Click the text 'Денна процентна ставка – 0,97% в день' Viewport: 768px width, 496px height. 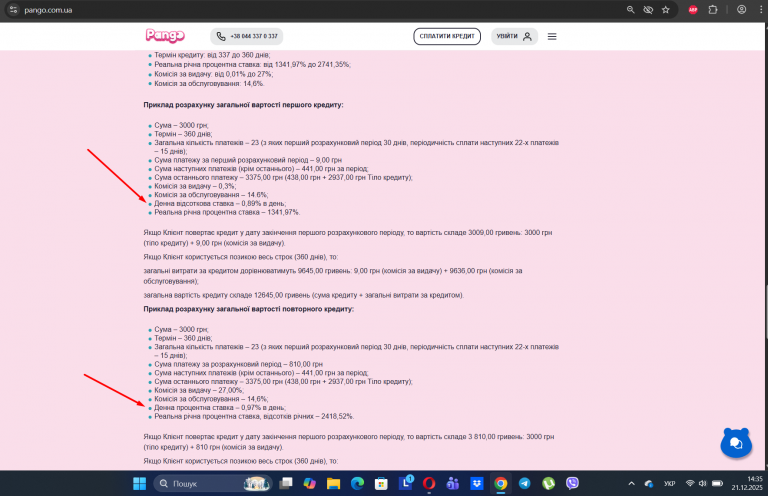tap(219, 408)
